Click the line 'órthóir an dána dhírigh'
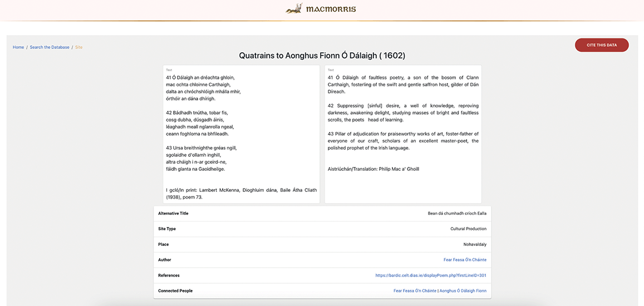Screen dimensions: 644x306 pos(190,98)
